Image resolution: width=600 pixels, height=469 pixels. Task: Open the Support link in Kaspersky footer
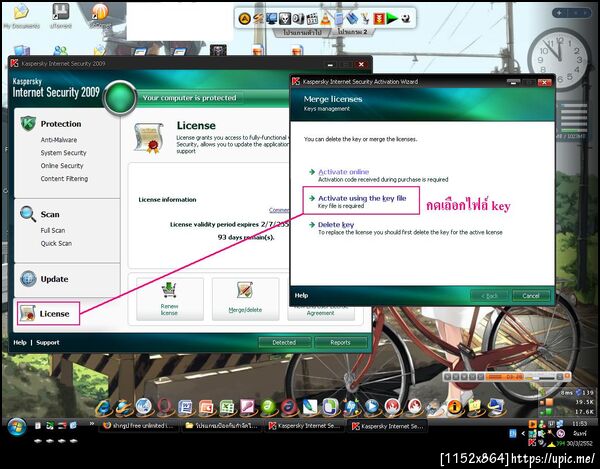48,342
